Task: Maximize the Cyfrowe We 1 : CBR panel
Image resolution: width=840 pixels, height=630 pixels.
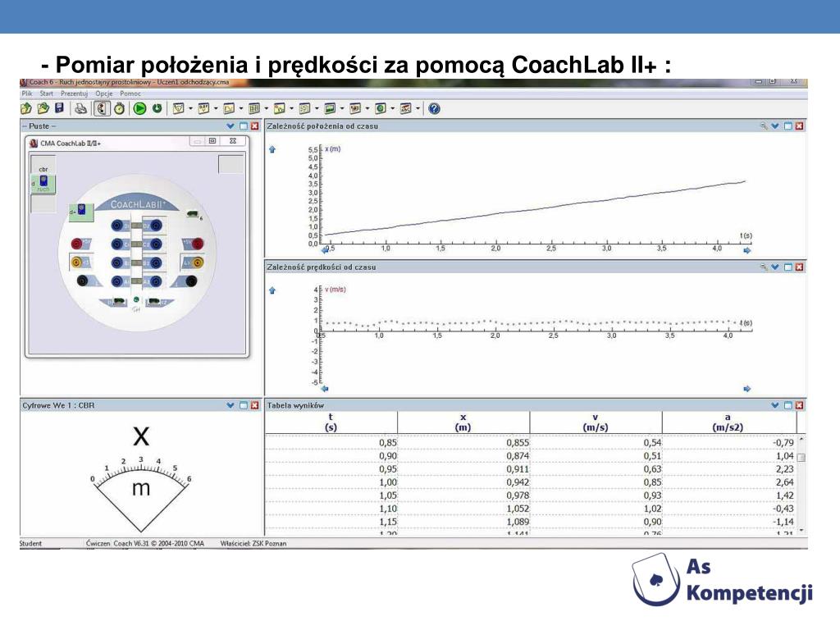Action: pyautogui.click(x=243, y=405)
